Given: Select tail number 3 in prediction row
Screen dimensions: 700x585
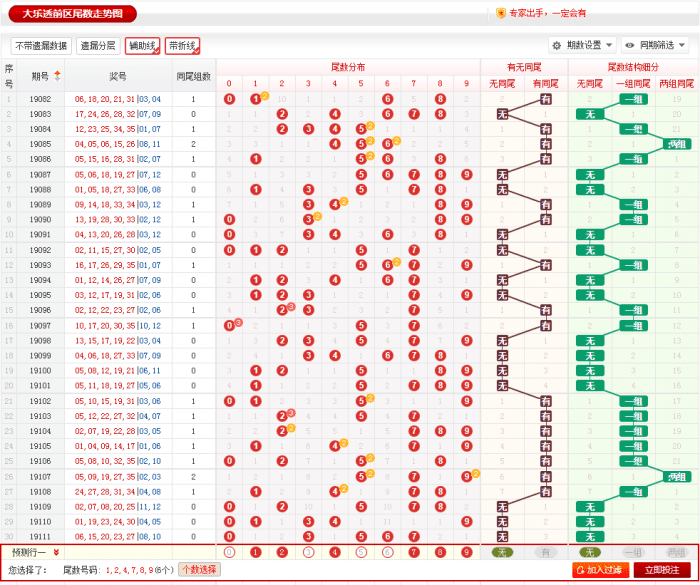Looking at the screenshot, I should point(308,552).
